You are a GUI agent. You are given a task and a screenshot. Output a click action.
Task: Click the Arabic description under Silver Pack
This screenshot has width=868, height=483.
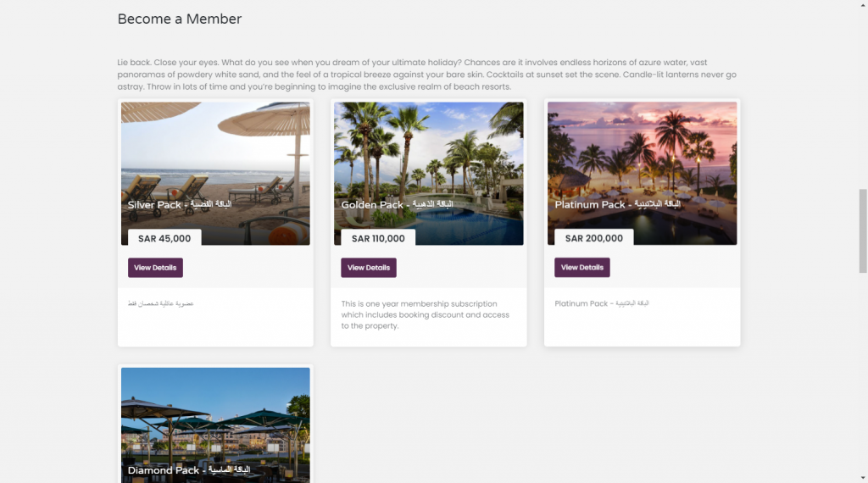click(161, 303)
